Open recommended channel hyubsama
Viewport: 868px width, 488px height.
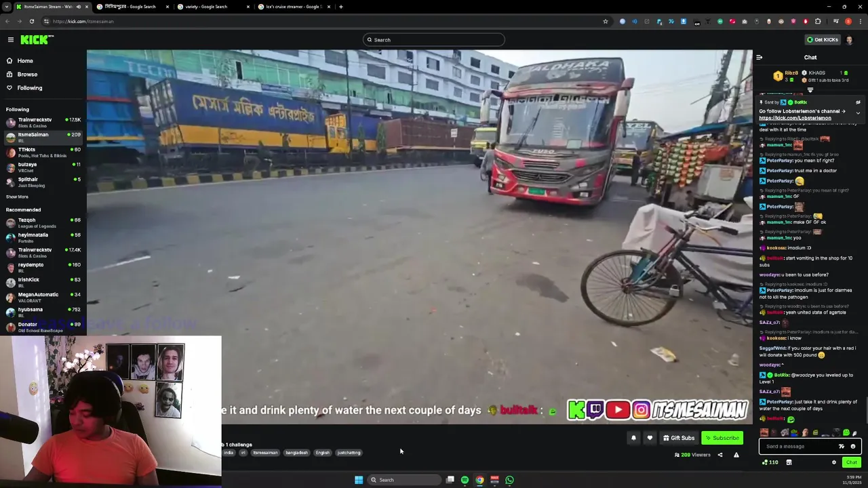coord(43,312)
